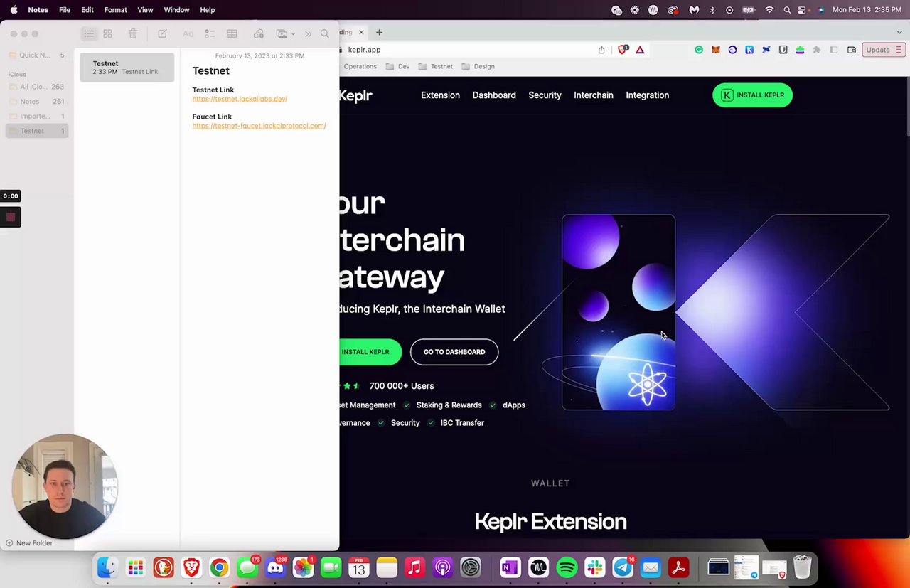Open the Window menu
The height and width of the screenshot is (588, 910).
tap(176, 10)
